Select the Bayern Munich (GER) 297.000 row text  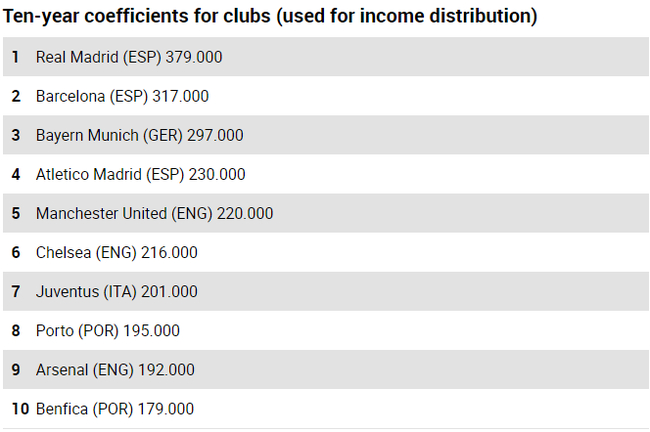point(139,135)
